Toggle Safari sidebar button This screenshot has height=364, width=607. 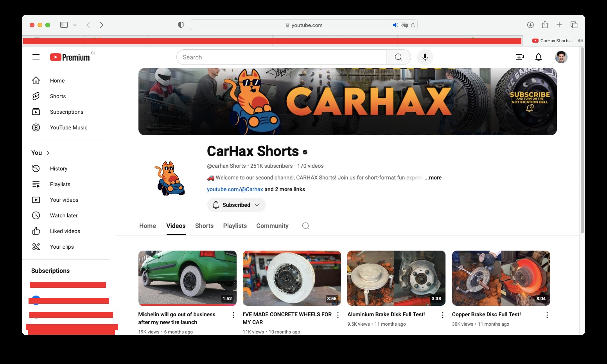pyautogui.click(x=64, y=25)
